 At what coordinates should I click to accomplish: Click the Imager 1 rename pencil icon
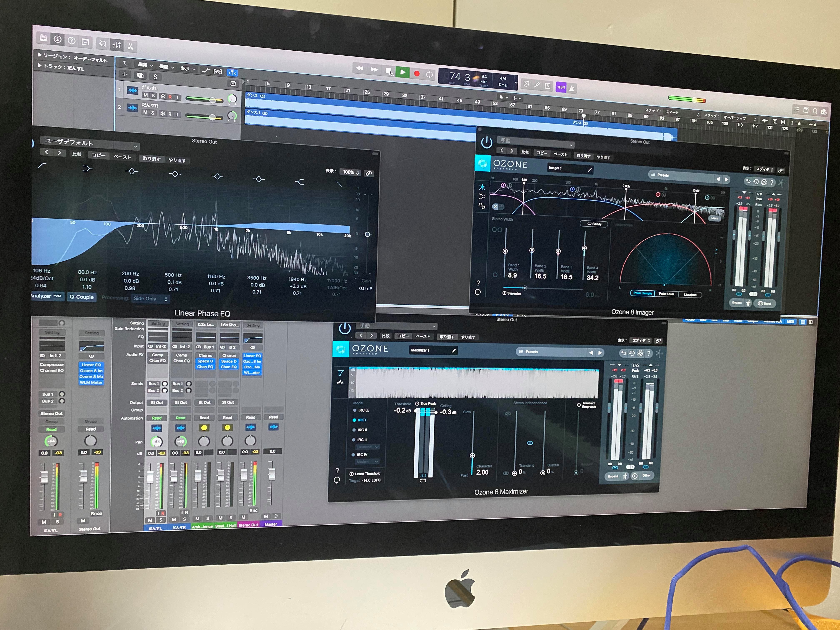click(x=589, y=170)
